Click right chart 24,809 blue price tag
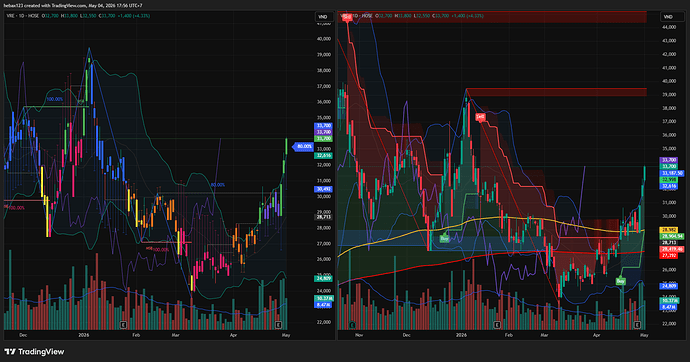Image resolution: width=690 pixels, height=362 pixels. click(669, 286)
